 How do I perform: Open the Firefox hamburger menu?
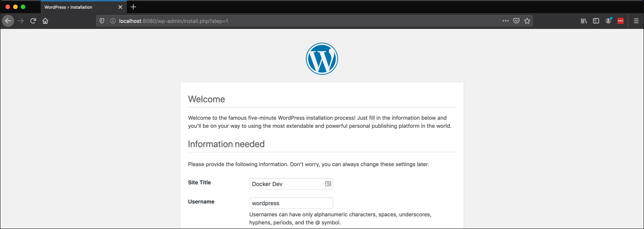636,21
